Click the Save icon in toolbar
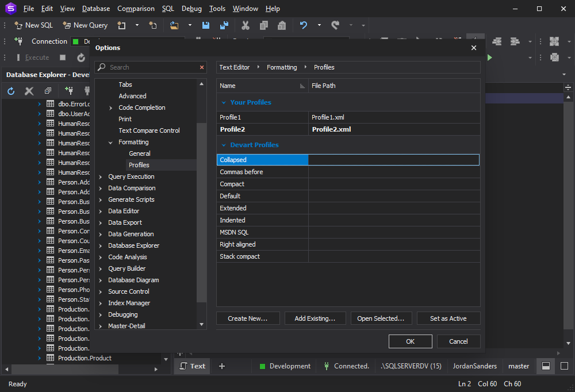The image size is (575, 392). (x=206, y=25)
